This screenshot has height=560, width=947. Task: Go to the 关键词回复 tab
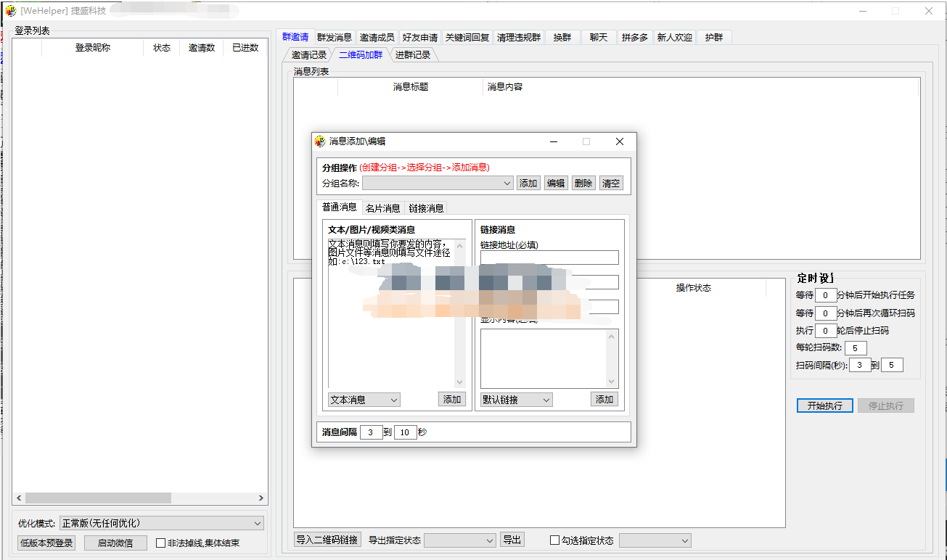pyautogui.click(x=467, y=38)
